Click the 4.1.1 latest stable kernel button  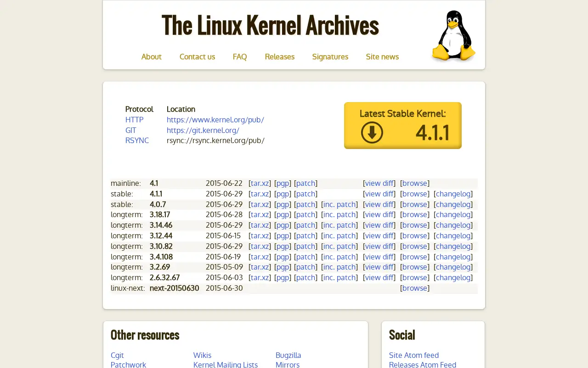pyautogui.click(x=403, y=125)
